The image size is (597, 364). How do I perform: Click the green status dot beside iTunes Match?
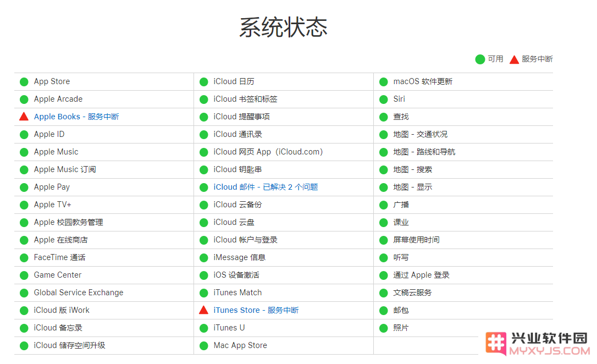coord(204,293)
